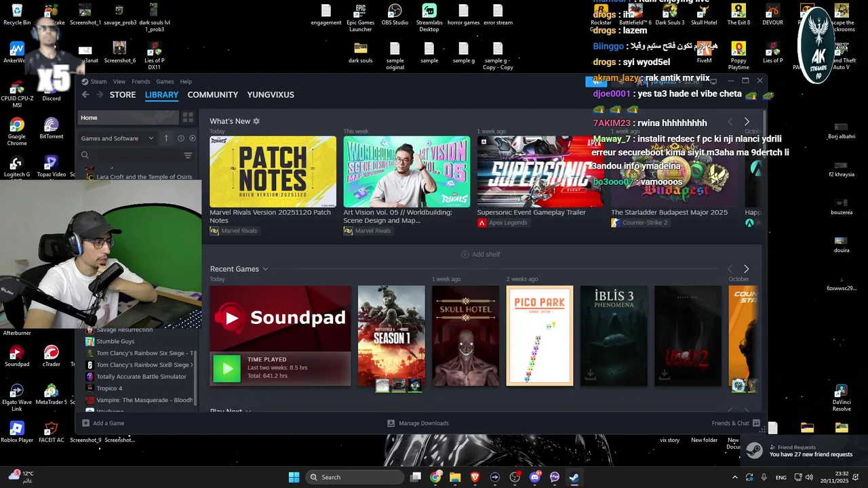Open the Friends menu
The height and width of the screenshot is (488, 868).
pos(140,81)
